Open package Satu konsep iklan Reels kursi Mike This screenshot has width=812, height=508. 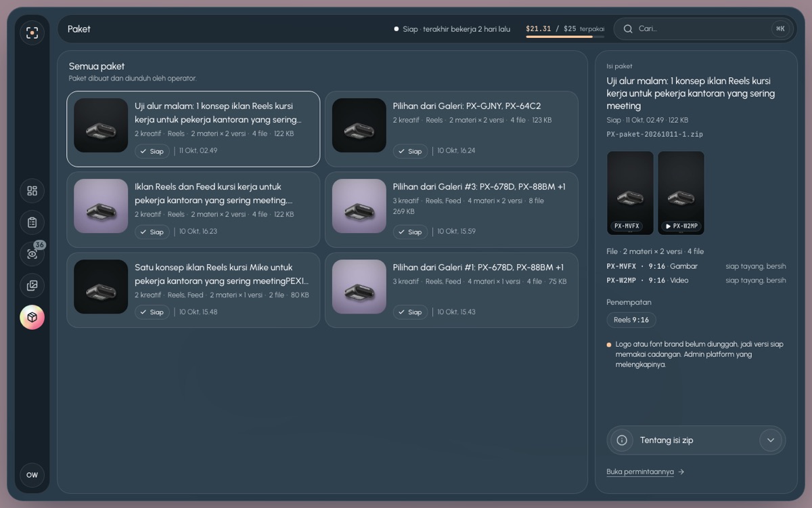[x=193, y=290]
